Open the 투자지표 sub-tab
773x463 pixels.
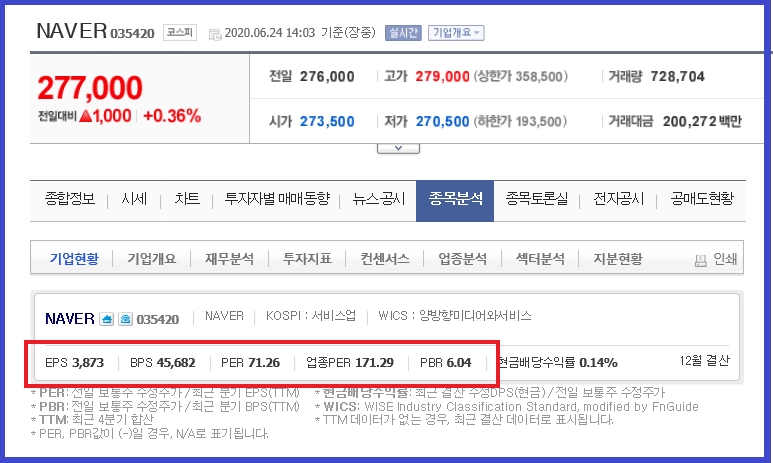pyautogui.click(x=307, y=259)
